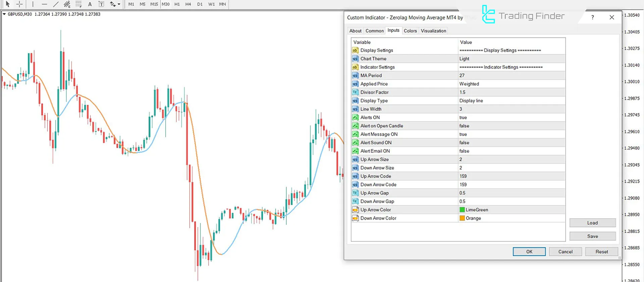Select the equidistant channel tool
This screenshot has width=644, height=282.
pyautogui.click(x=67, y=4)
